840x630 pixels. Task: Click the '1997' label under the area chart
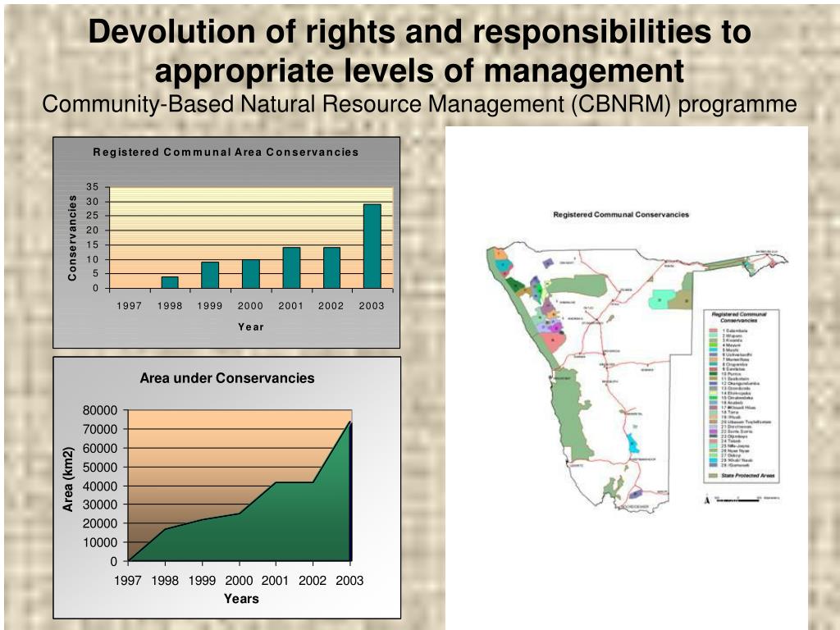(x=127, y=581)
